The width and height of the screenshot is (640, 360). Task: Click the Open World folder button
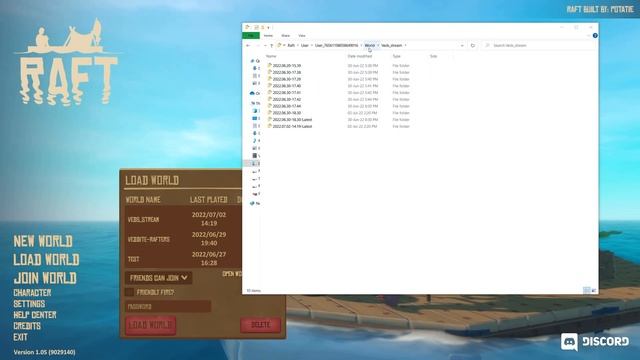tap(232, 274)
